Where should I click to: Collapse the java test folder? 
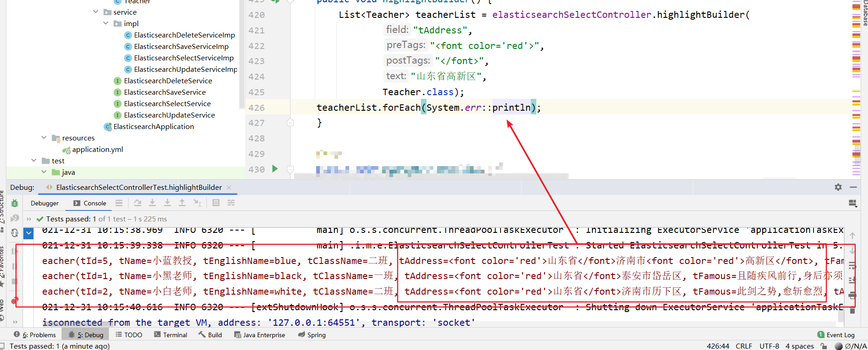tap(44, 172)
